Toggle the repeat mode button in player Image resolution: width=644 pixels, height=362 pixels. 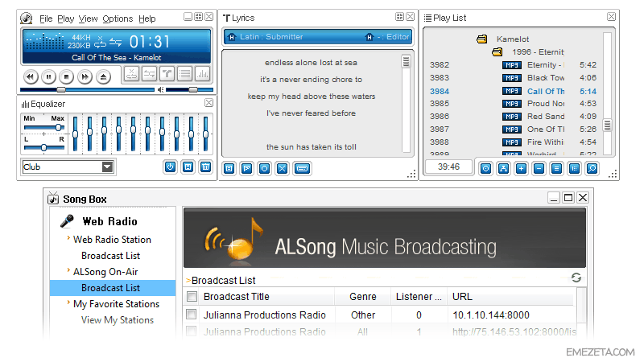coord(131,74)
